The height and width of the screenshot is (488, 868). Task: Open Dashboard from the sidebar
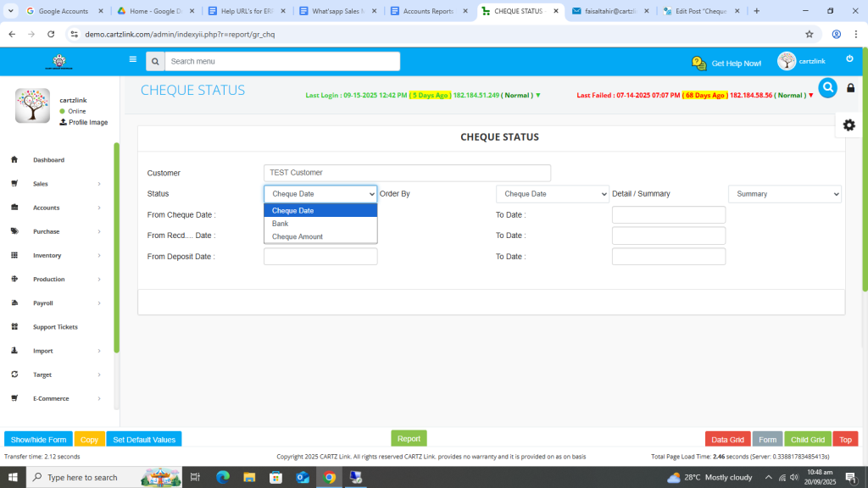48,160
